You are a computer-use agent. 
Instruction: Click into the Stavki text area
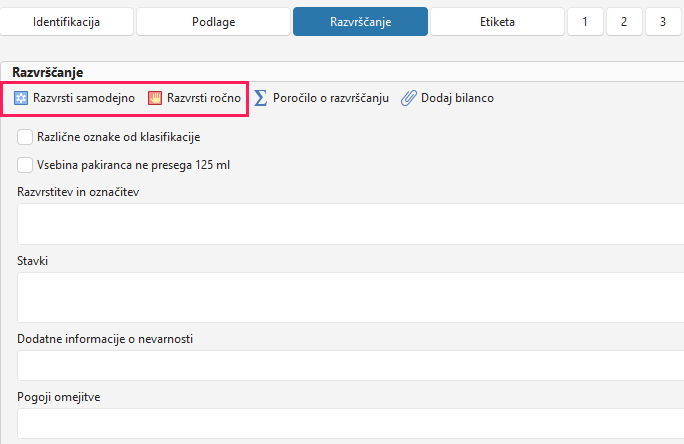tap(351, 297)
